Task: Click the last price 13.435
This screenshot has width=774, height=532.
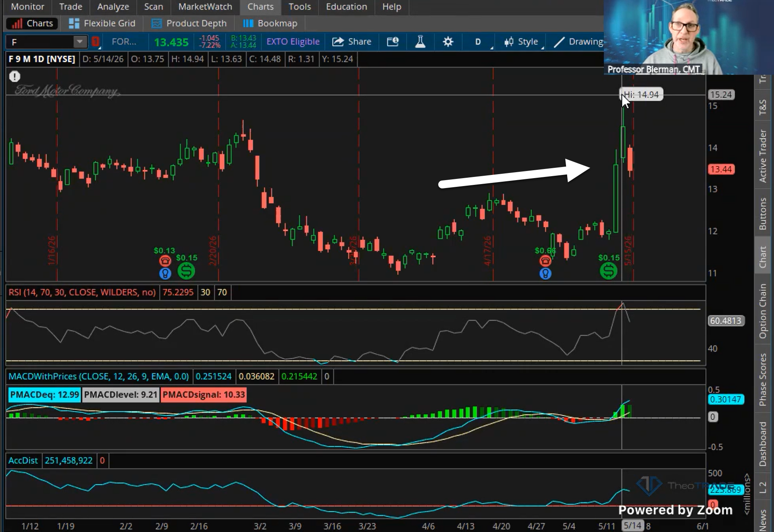Action: pyautogui.click(x=171, y=42)
